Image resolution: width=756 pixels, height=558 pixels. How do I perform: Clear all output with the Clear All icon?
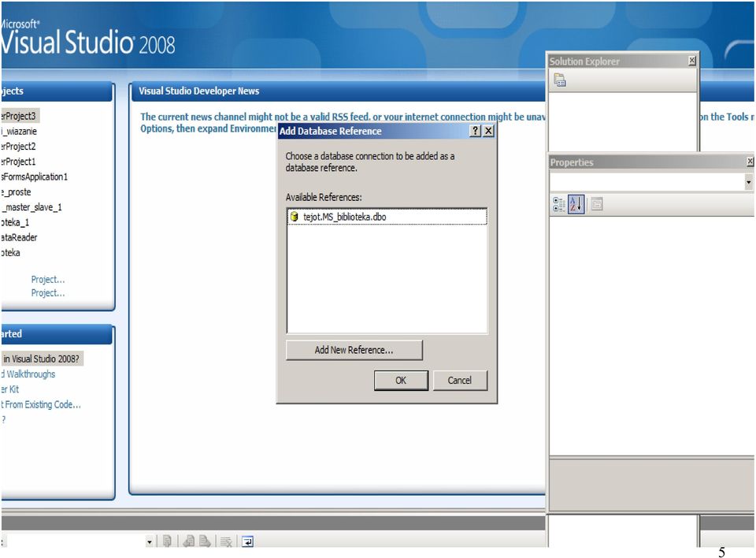click(x=226, y=541)
